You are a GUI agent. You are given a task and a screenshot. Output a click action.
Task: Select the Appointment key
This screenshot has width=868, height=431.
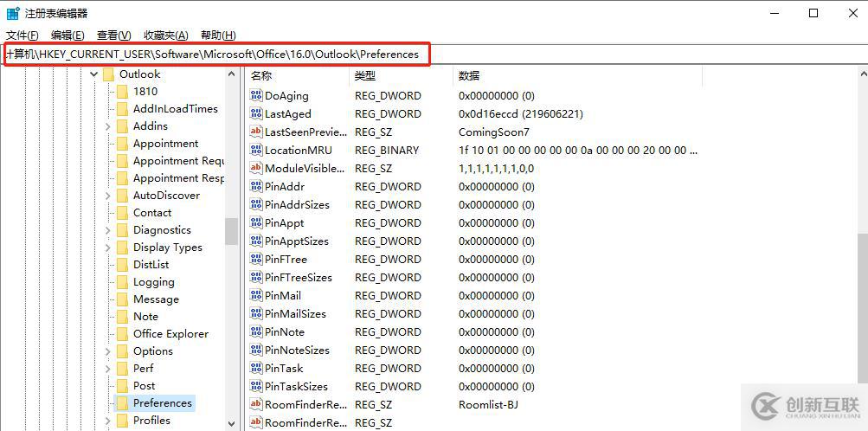coord(165,144)
